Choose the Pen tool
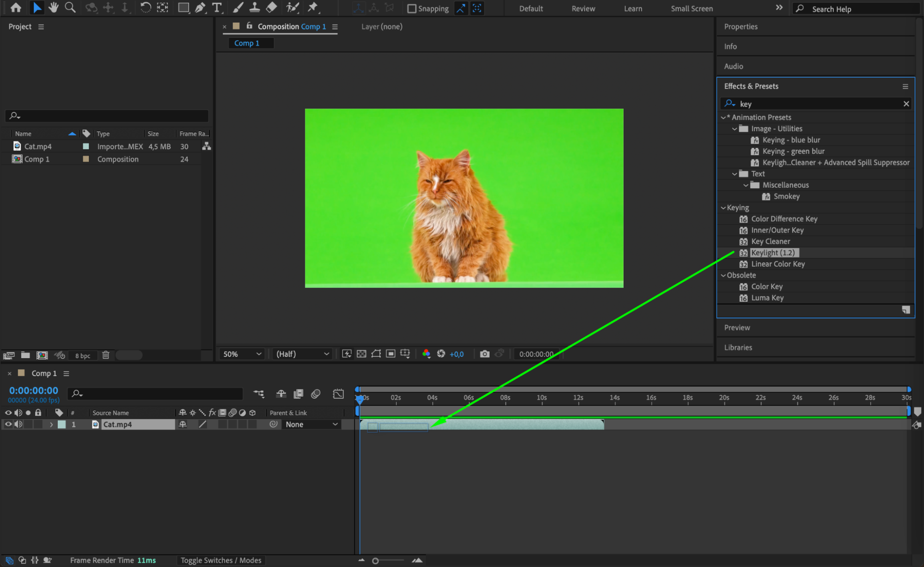924x567 pixels. (x=200, y=7)
